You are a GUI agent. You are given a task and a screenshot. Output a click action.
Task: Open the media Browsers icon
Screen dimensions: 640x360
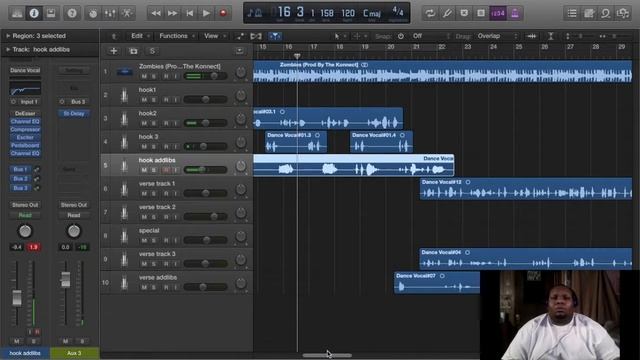(623, 13)
